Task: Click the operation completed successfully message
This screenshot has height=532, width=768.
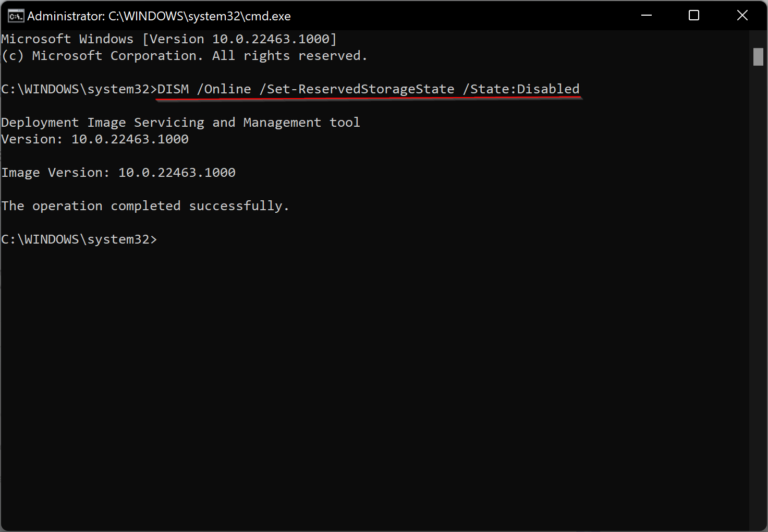Action: pyautogui.click(x=145, y=206)
